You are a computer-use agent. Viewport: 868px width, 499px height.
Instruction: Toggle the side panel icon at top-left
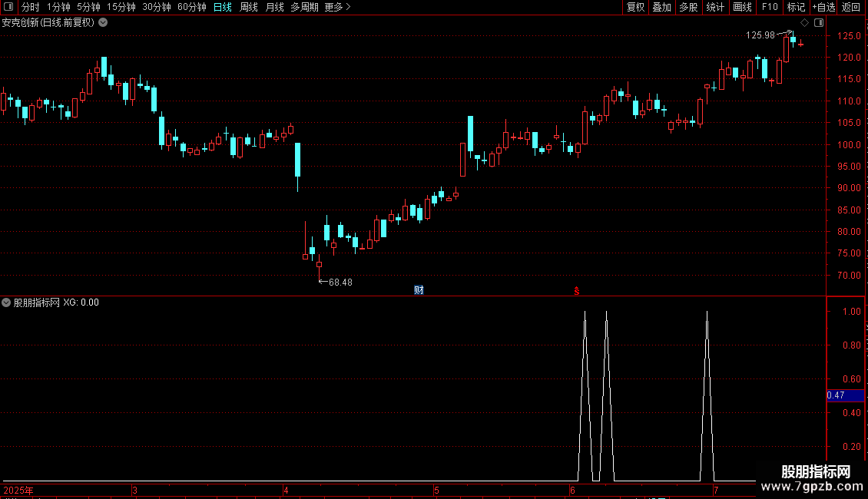pyautogui.click(x=8, y=7)
